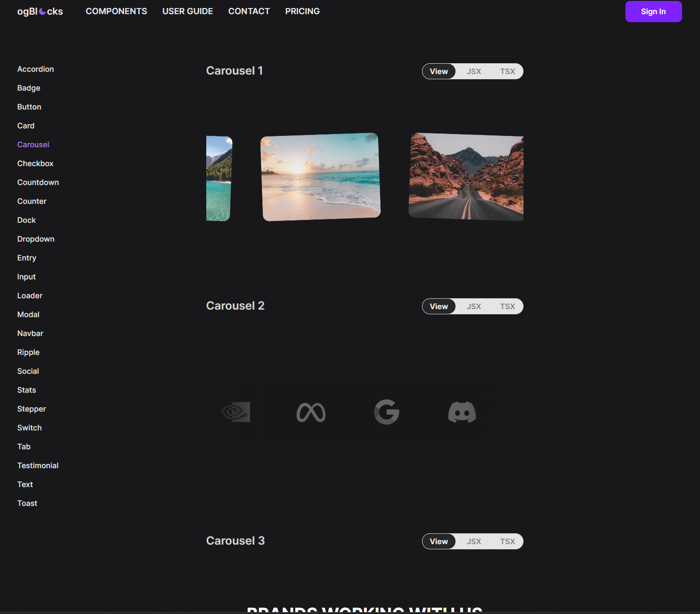Select View tab for Carousel 1
The image size is (700, 614).
pyautogui.click(x=439, y=71)
